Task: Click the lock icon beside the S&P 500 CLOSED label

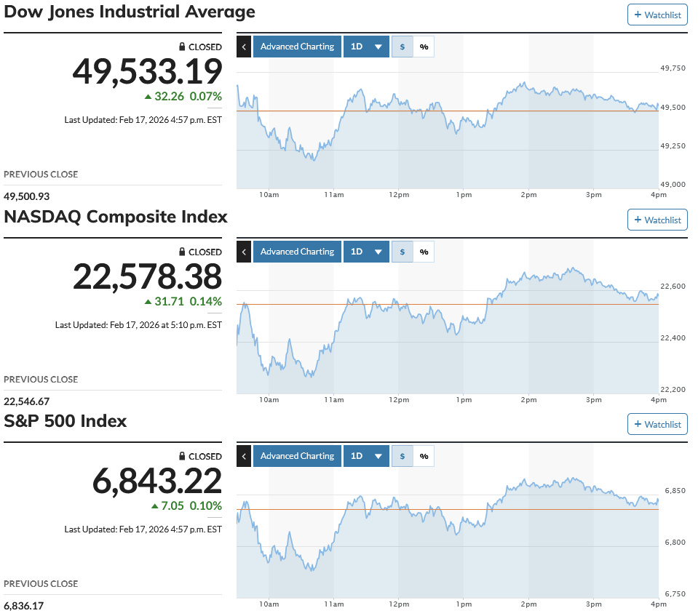Action: pos(182,456)
